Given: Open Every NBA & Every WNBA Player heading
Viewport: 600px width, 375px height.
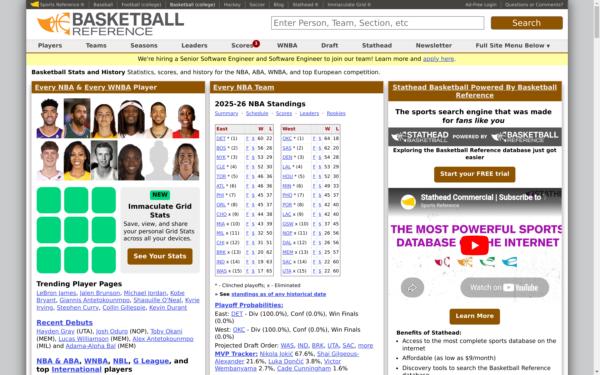Looking at the screenshot, I should pos(96,87).
